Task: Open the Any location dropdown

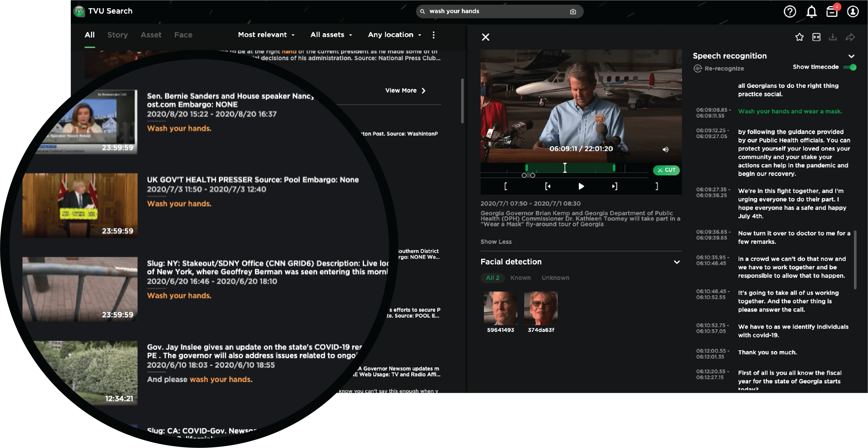Action: (x=394, y=35)
